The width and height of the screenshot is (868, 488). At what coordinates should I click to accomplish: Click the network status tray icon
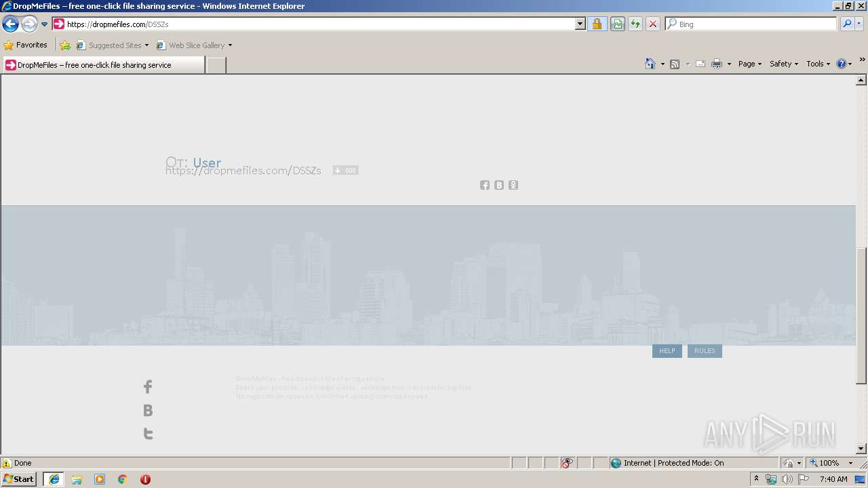pos(771,479)
